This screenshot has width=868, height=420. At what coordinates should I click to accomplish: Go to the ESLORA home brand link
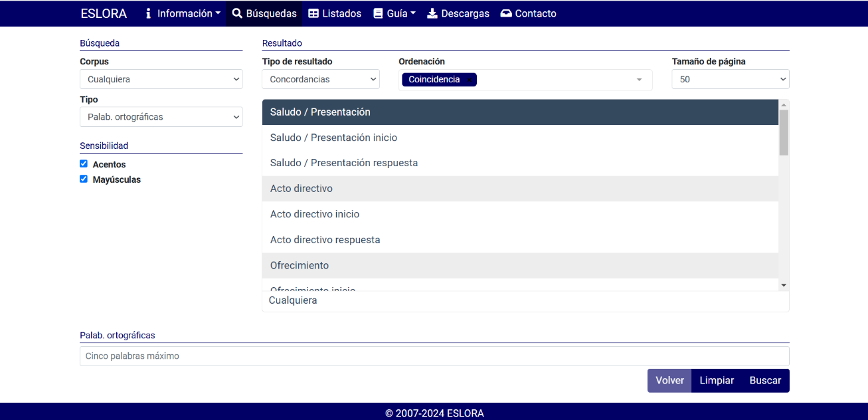(104, 13)
